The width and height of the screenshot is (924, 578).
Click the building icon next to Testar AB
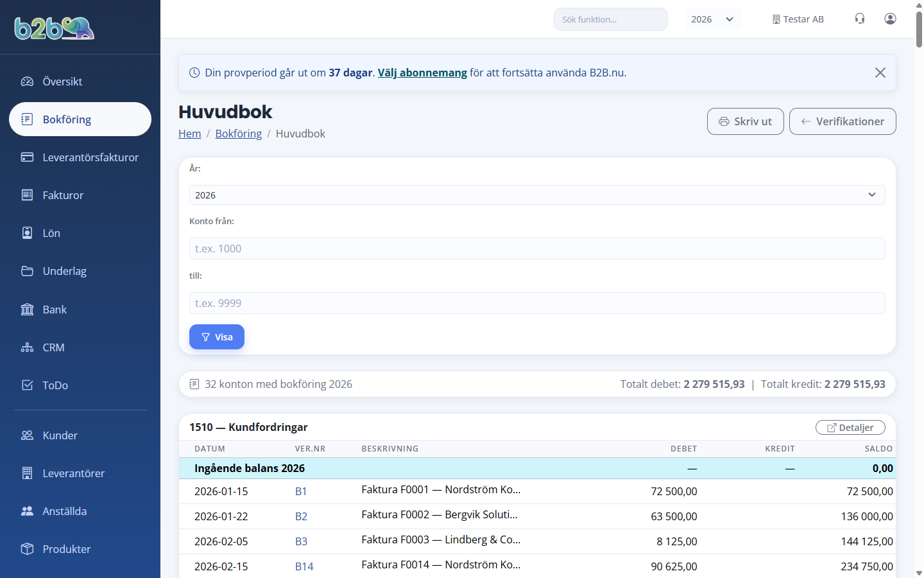[x=776, y=19]
